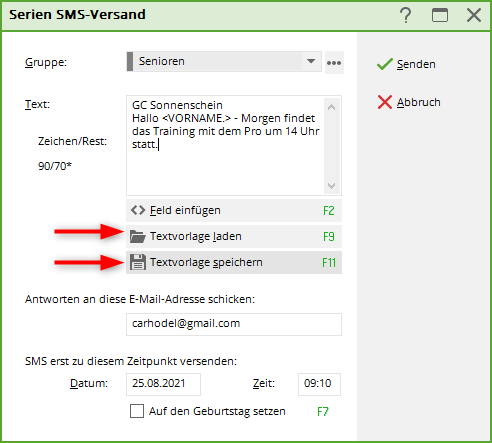Maximize the Serien SMS-Versand window
The image size is (492, 443).
[440, 15]
